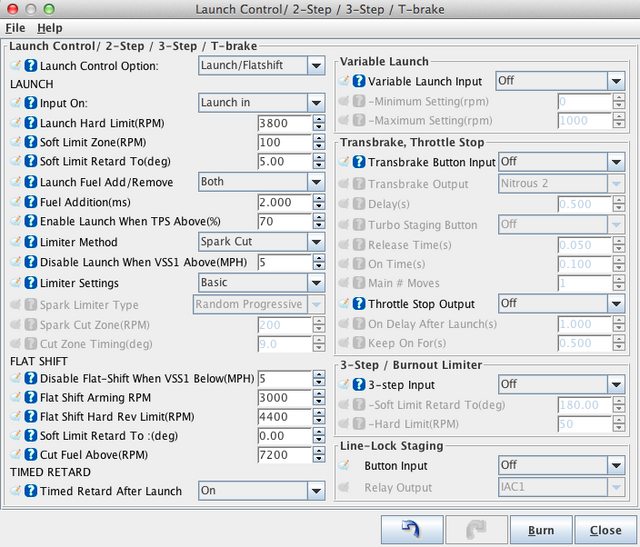Open help for Transbrake Button Input
This screenshot has width=640, height=547.
tap(359, 162)
